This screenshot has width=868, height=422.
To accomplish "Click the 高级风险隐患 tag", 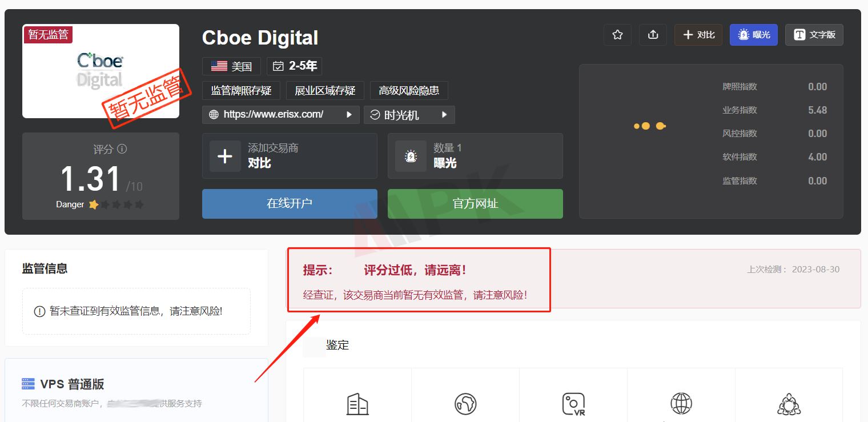I will pyautogui.click(x=409, y=90).
